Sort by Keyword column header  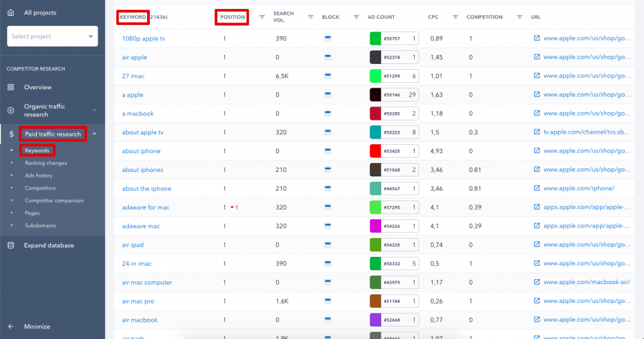point(132,17)
